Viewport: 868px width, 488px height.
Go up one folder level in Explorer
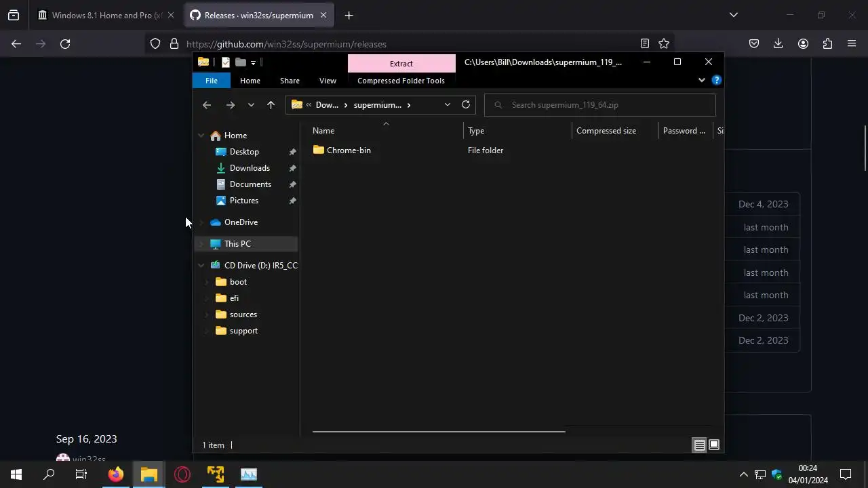pos(271,105)
